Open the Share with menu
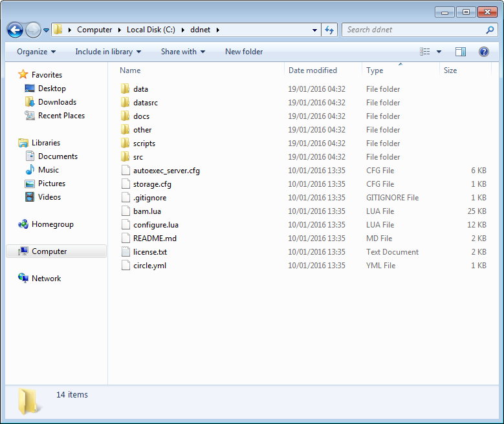Screen dimensions: 504x424 coord(182,52)
